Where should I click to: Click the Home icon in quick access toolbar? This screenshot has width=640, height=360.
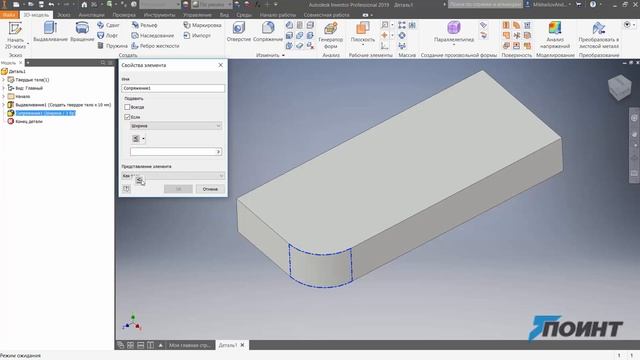[84, 4]
